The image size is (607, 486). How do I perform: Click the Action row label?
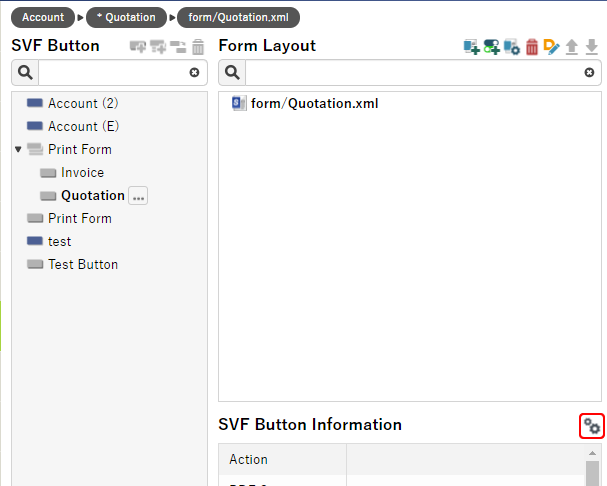pyautogui.click(x=249, y=459)
